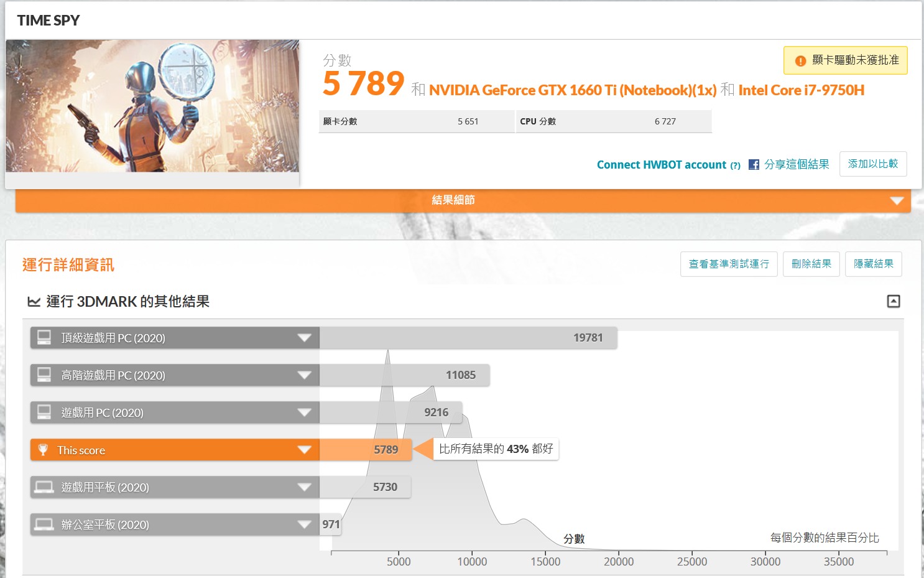Image resolution: width=924 pixels, height=578 pixels.
Task: Click the 11085 score bar
Action: point(405,375)
